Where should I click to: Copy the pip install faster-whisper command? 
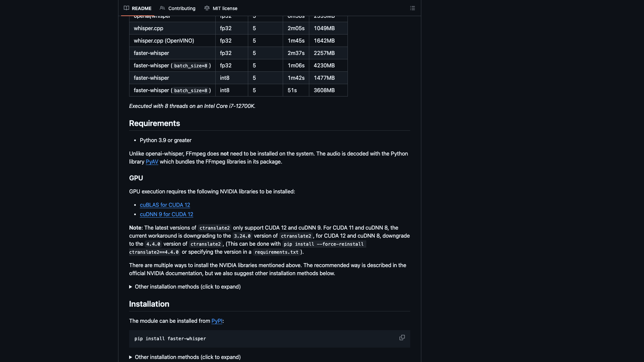pyautogui.click(x=402, y=338)
